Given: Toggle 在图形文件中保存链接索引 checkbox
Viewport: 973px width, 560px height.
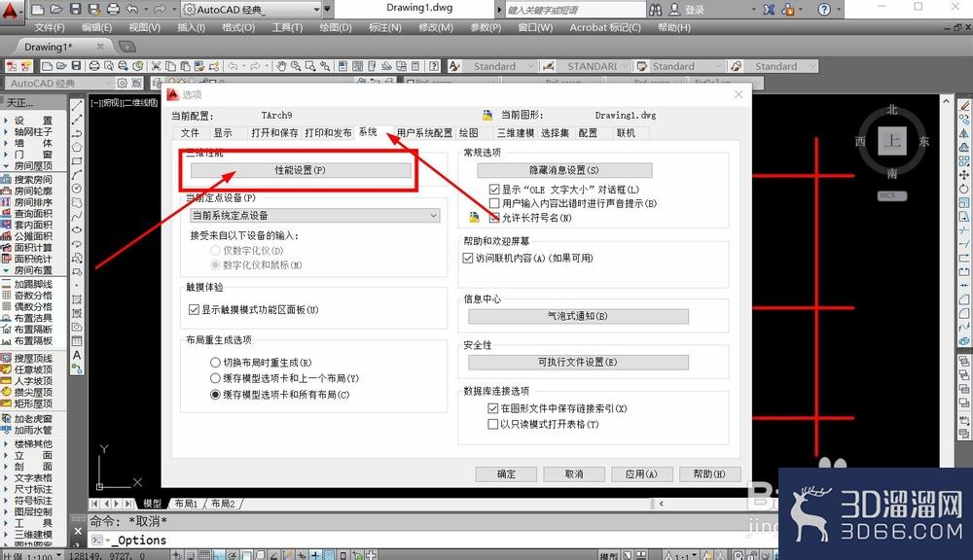Looking at the screenshot, I should pyautogui.click(x=492, y=408).
